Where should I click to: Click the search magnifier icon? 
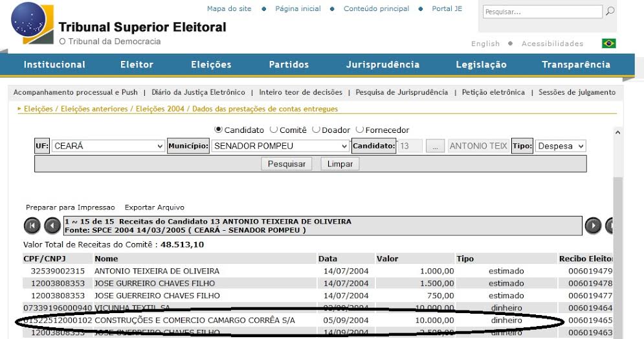point(610,12)
